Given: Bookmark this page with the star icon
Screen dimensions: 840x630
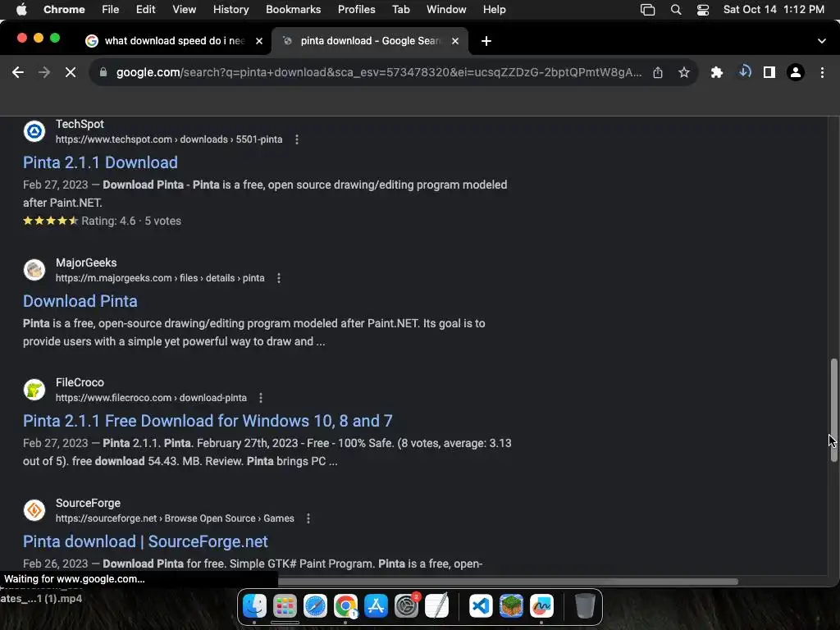Looking at the screenshot, I should point(683,72).
